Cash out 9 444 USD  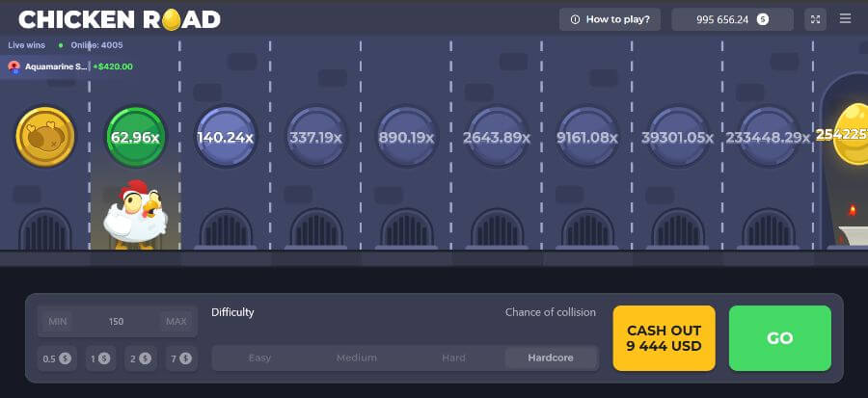(664, 338)
